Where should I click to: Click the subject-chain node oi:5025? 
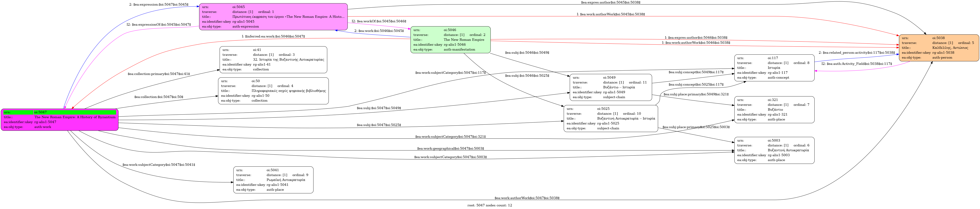[611, 119]
